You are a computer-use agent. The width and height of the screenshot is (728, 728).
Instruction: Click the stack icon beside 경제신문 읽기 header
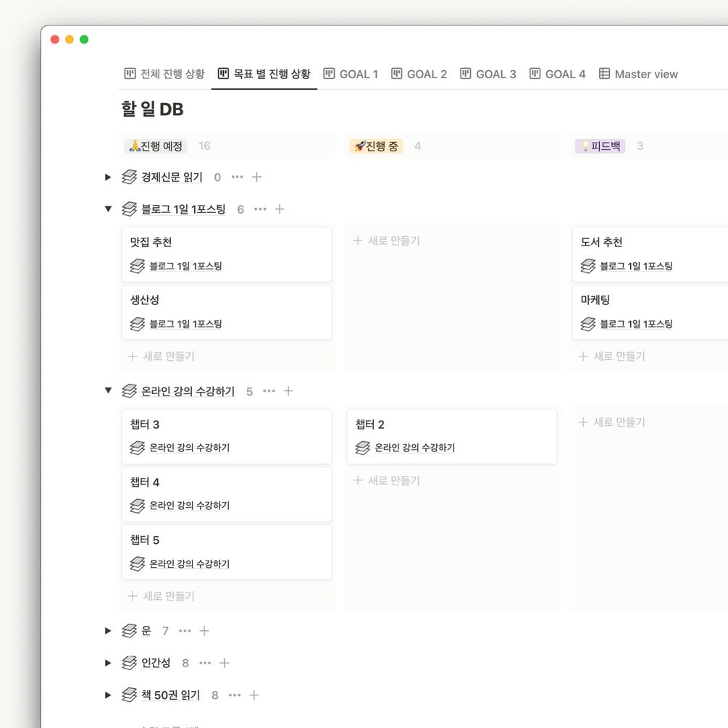(130, 177)
